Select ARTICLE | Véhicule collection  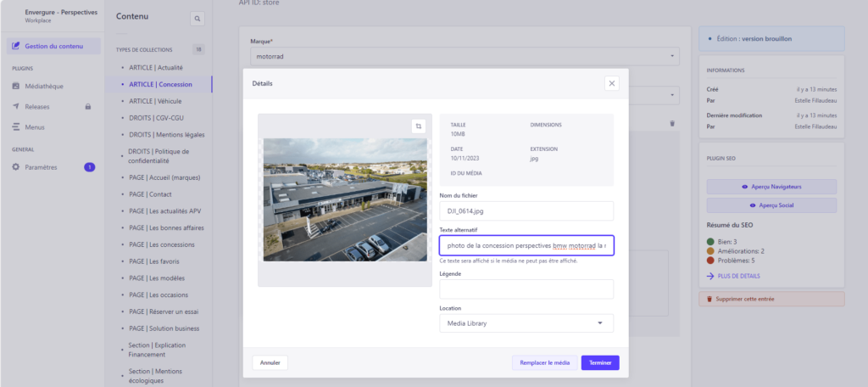point(155,101)
